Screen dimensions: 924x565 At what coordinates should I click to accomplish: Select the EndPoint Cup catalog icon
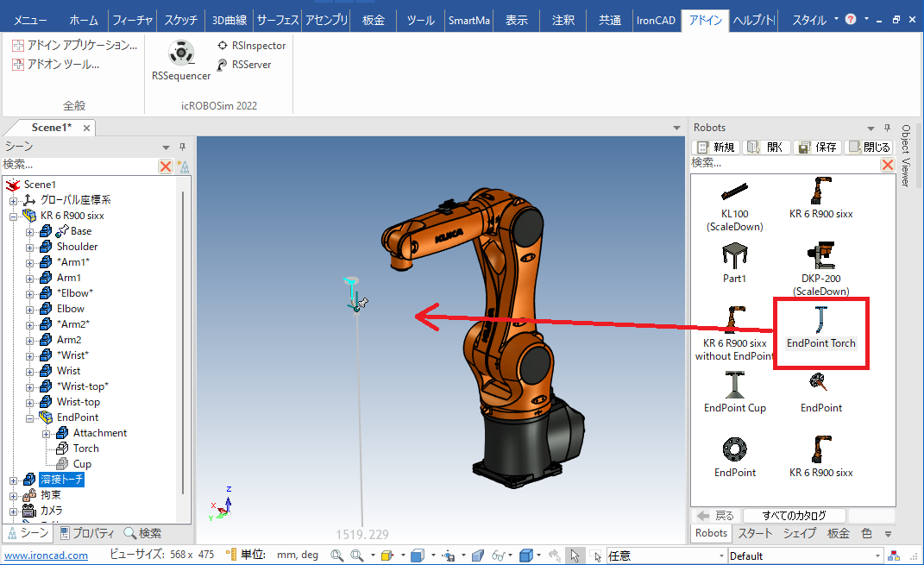click(734, 390)
